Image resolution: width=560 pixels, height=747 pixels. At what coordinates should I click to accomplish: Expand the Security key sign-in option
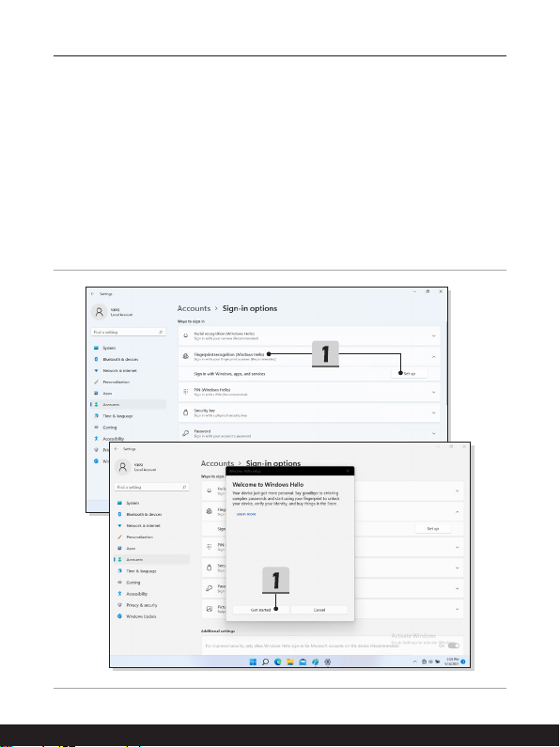tap(309, 412)
